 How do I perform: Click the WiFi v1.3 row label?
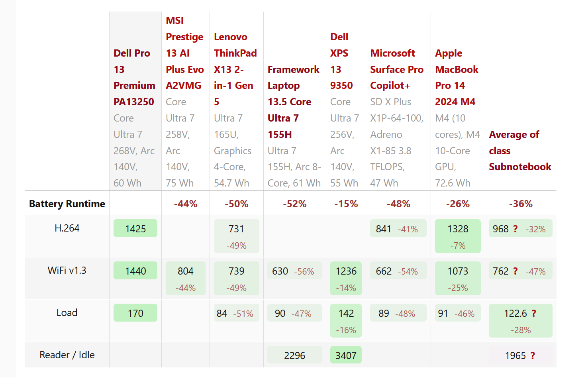[x=67, y=270]
